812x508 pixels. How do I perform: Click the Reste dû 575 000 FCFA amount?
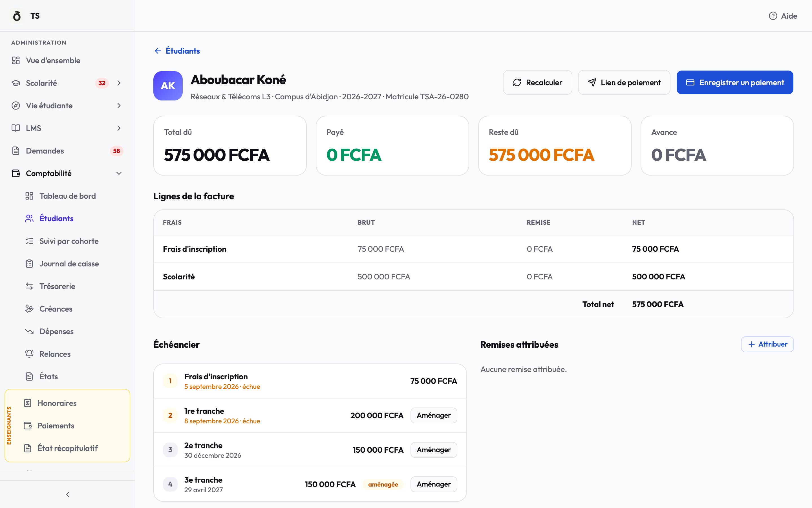541,155
